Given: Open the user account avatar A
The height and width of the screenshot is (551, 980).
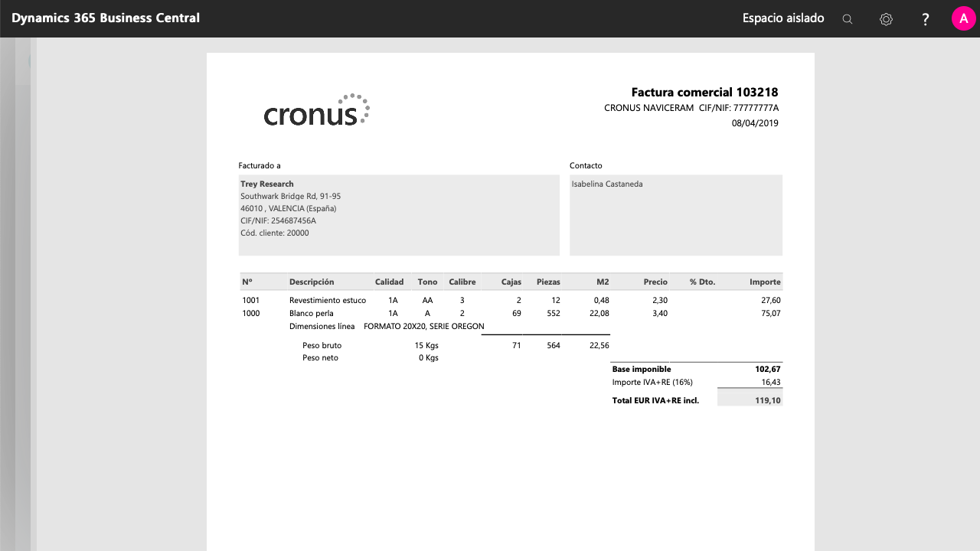Looking at the screenshot, I should pos(963,18).
